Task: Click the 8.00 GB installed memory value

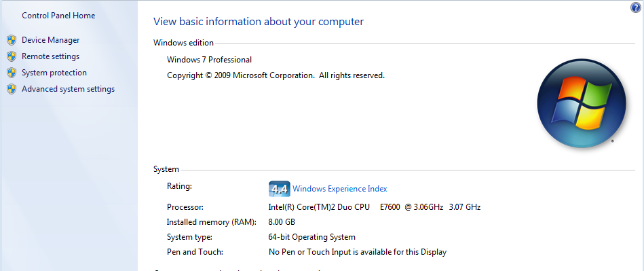Action: point(282,222)
